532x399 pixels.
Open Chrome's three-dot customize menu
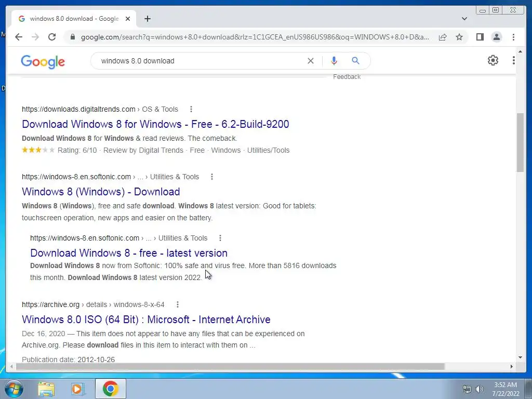click(x=513, y=37)
